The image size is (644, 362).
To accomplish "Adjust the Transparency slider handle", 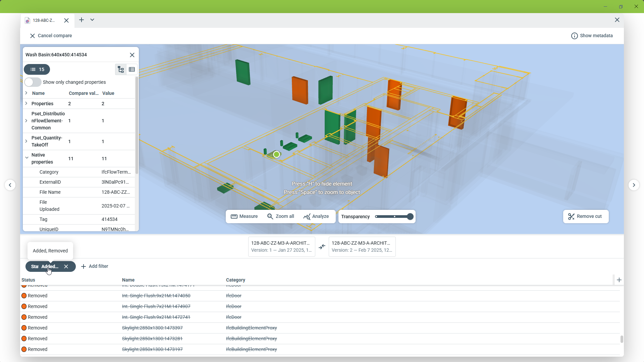I will 410,217.
